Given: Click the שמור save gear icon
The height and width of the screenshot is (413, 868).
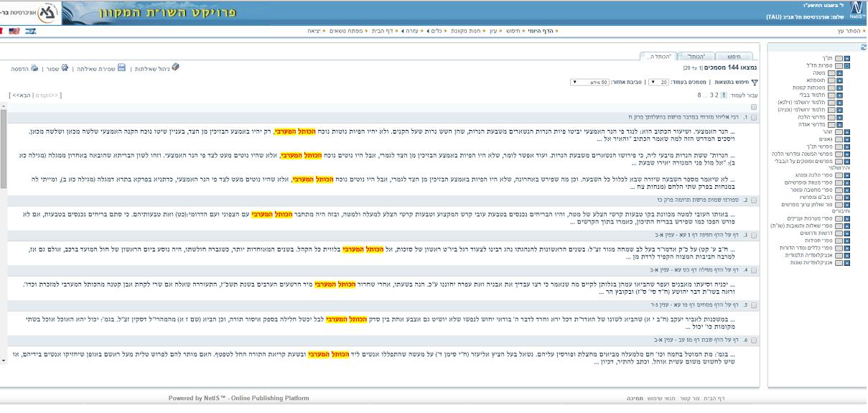Looking at the screenshot, I should (65, 68).
